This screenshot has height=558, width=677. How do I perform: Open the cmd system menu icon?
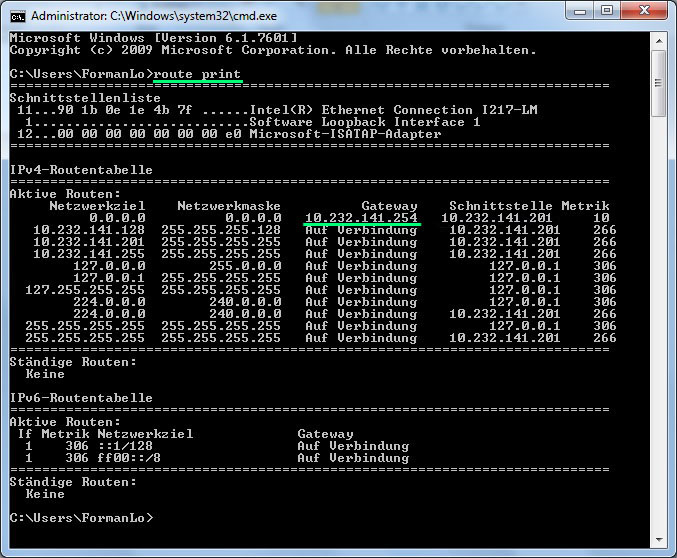(x=17, y=16)
